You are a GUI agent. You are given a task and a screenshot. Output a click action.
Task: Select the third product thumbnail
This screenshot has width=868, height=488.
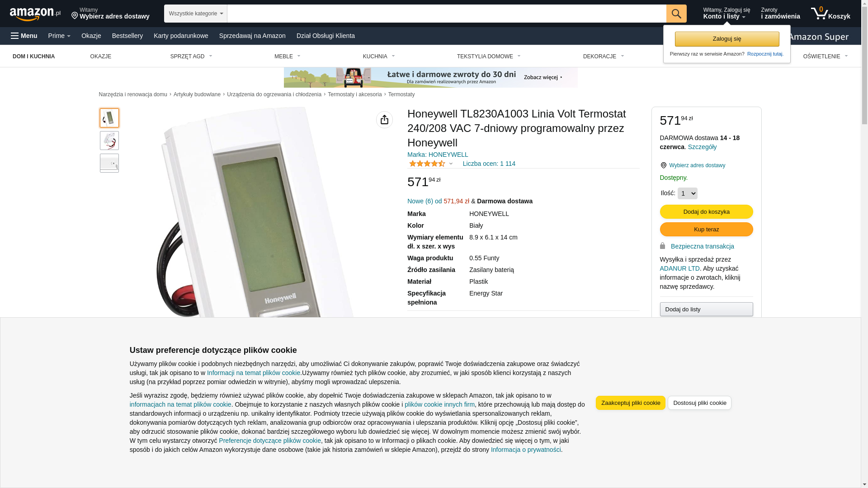click(x=109, y=163)
